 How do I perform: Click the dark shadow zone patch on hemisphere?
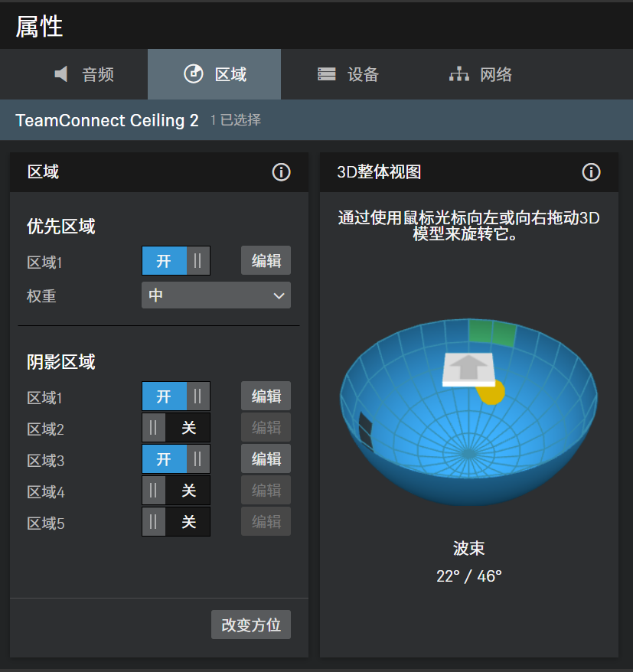(x=365, y=430)
